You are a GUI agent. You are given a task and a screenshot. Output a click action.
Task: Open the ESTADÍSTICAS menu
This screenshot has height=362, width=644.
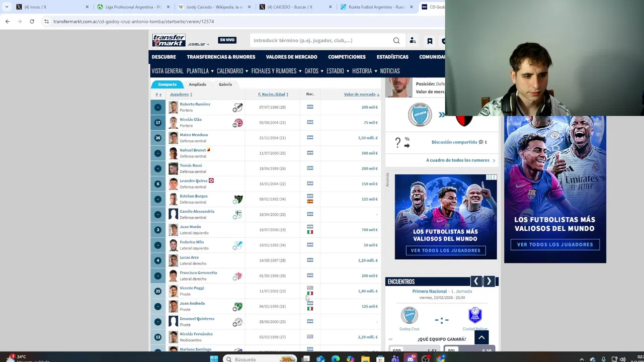pos(392,57)
